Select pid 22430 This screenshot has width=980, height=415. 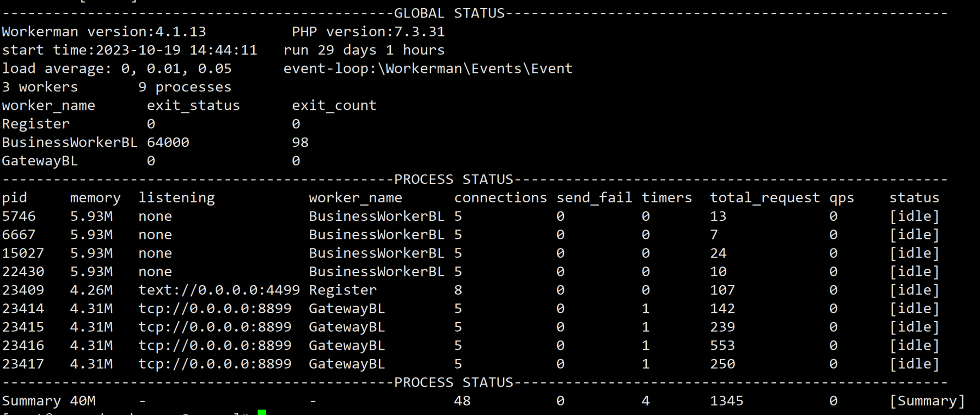pyautogui.click(x=23, y=272)
